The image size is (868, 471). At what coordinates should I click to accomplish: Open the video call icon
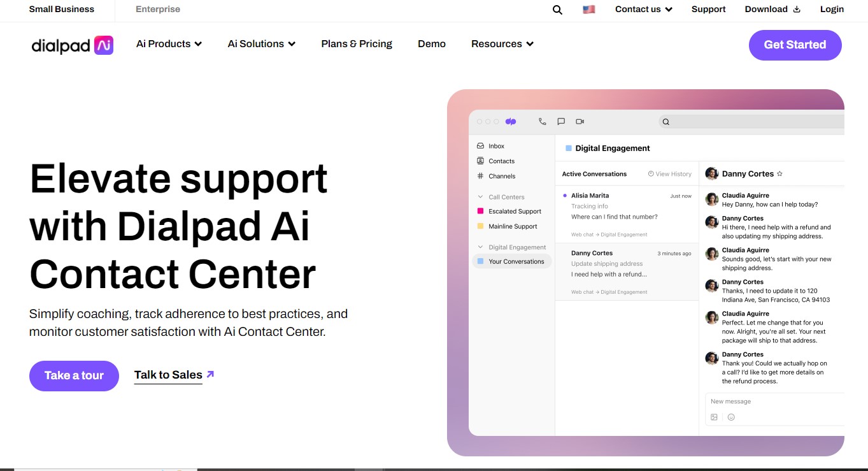pos(580,121)
